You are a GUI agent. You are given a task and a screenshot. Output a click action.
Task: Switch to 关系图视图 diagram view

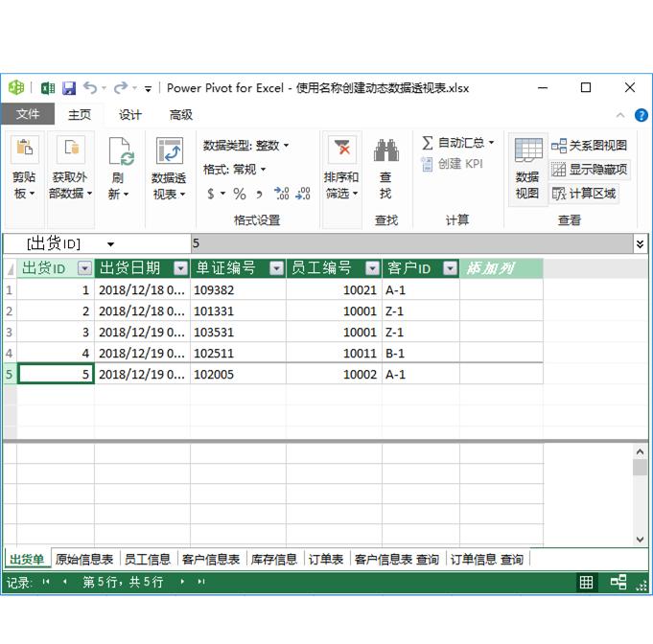point(589,146)
